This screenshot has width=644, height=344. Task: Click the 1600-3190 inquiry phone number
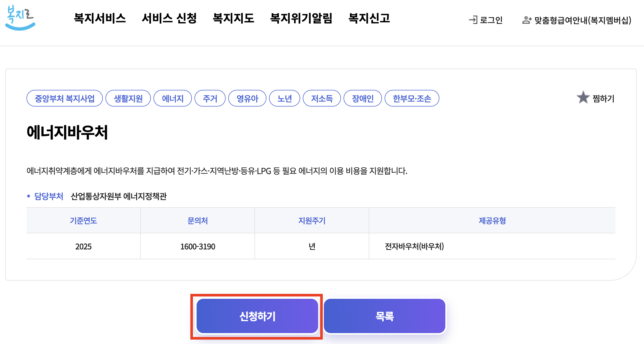pos(198,246)
